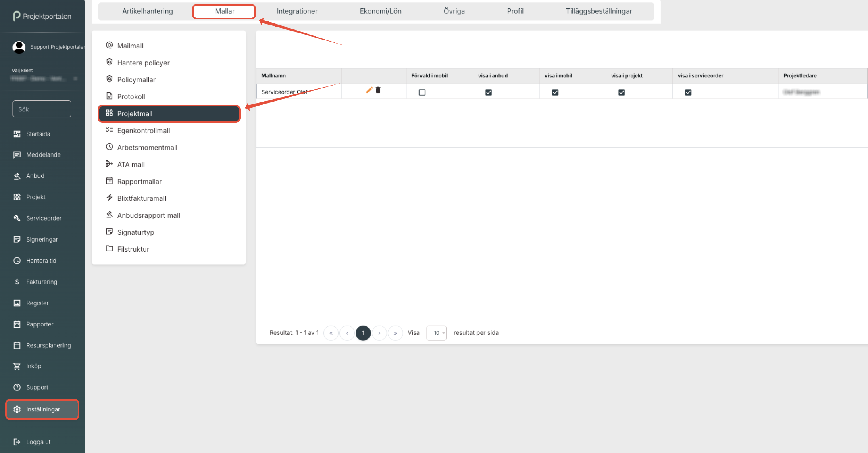
Task: Uncheck the visa i anbud checkbox
Action: coord(488,92)
